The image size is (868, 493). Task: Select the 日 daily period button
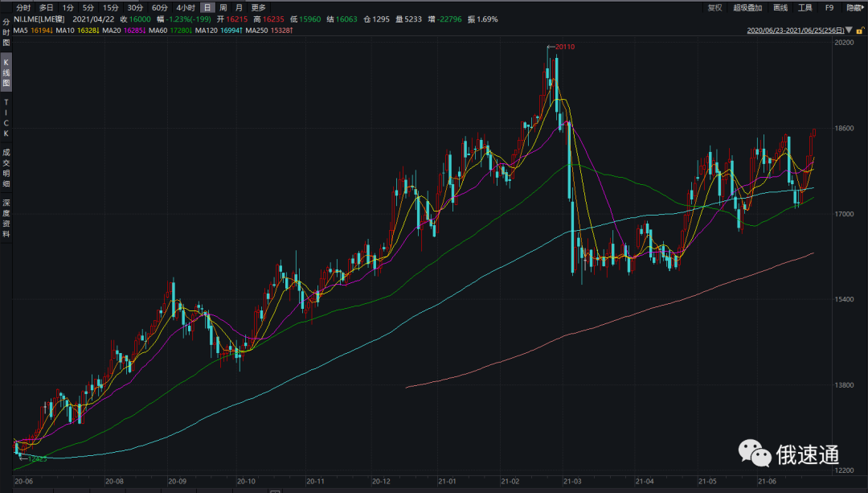(207, 7)
